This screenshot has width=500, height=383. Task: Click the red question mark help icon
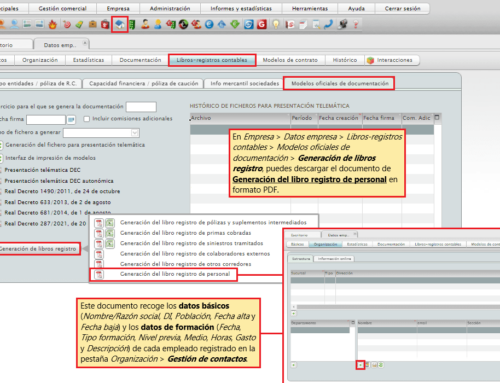coord(356,24)
